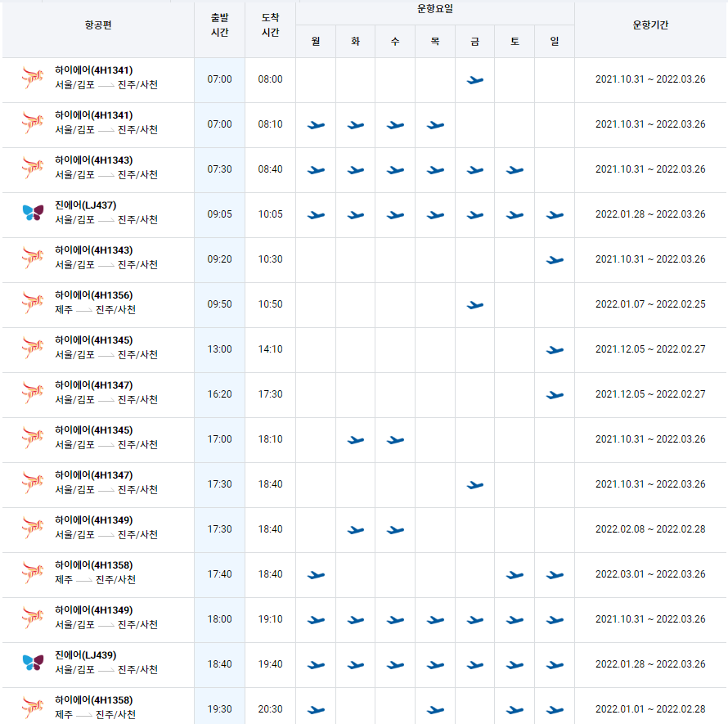The image size is (728, 724).
Task: Click the 07:00 departure time of flight 4H1341
Action: point(219,79)
